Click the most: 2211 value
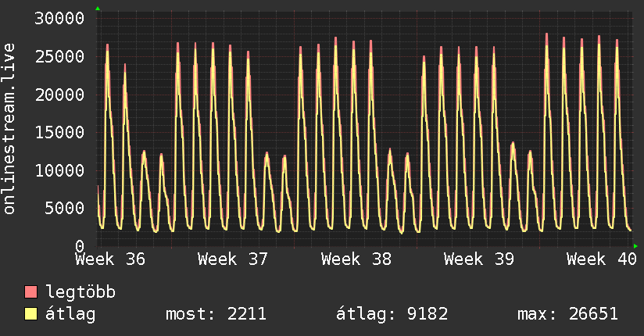 tap(216, 314)
